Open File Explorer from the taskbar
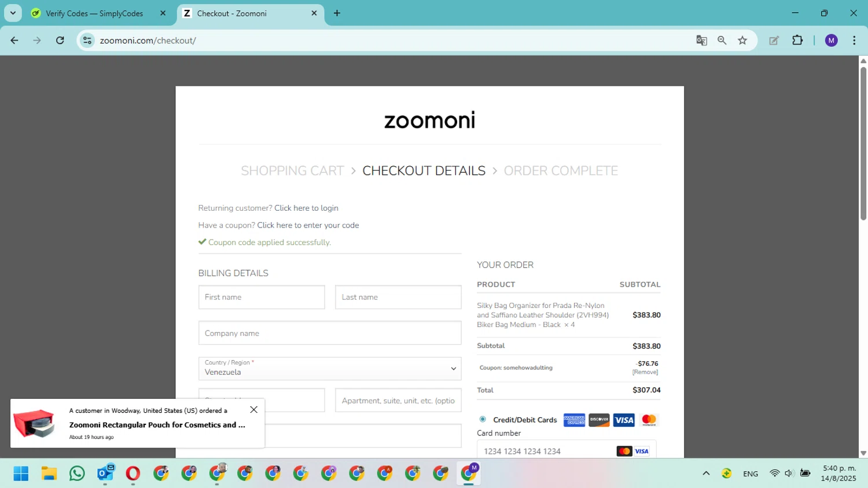868x488 pixels. pyautogui.click(x=49, y=474)
